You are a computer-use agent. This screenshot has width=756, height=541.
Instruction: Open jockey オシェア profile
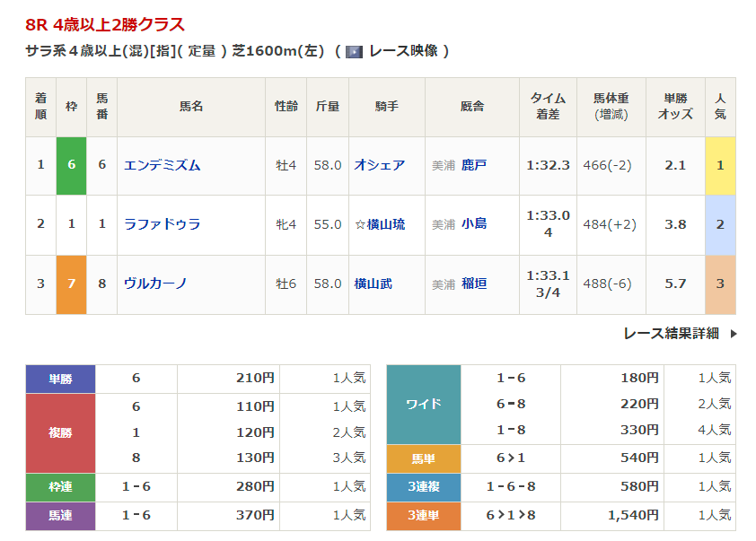(380, 165)
